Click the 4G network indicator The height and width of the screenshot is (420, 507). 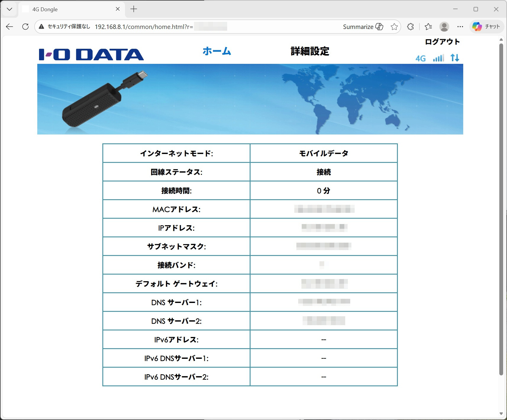(420, 58)
